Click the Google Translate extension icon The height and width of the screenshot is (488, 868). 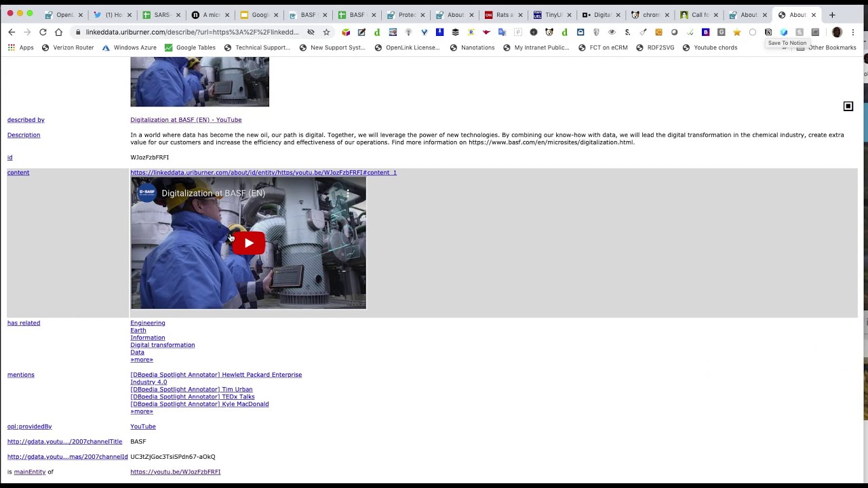coord(502,32)
